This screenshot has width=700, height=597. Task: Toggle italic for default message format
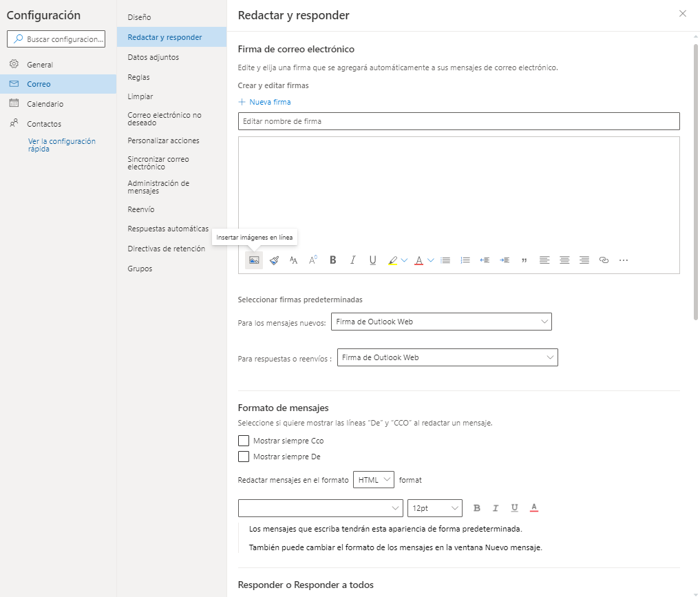click(x=496, y=507)
